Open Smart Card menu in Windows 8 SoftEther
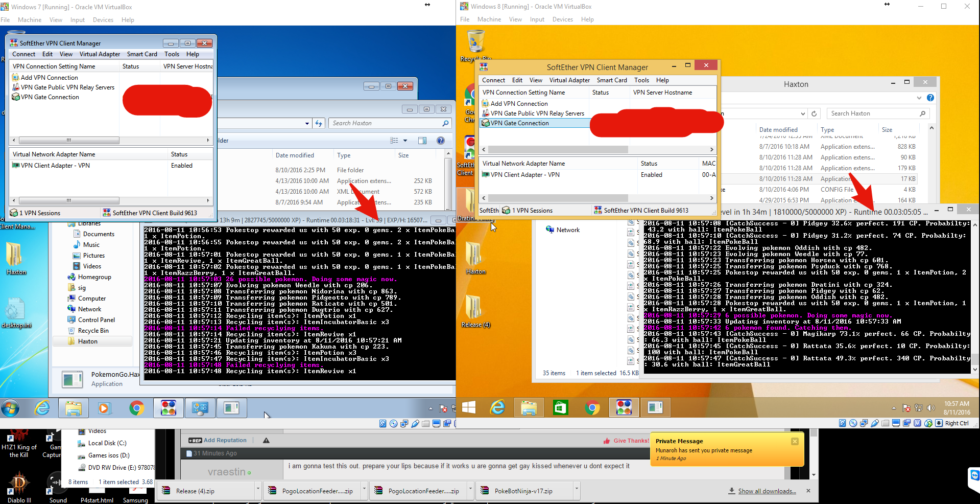The image size is (980, 504). [x=612, y=80]
